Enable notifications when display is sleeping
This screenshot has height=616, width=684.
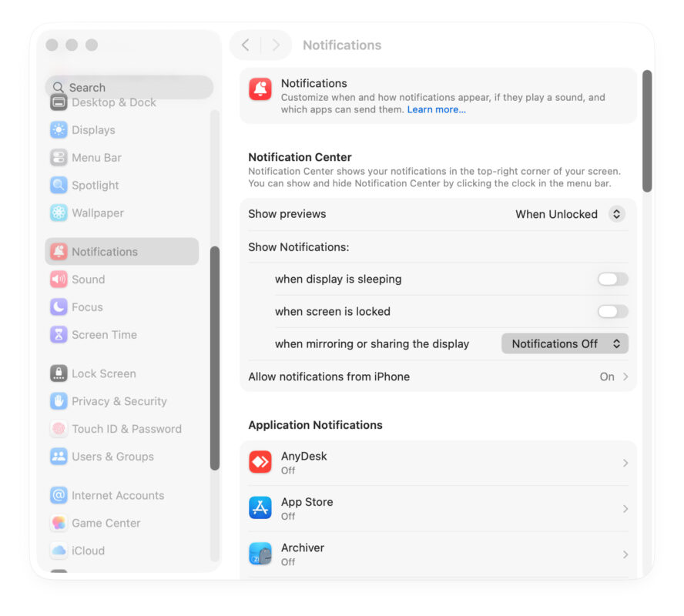pyautogui.click(x=612, y=279)
